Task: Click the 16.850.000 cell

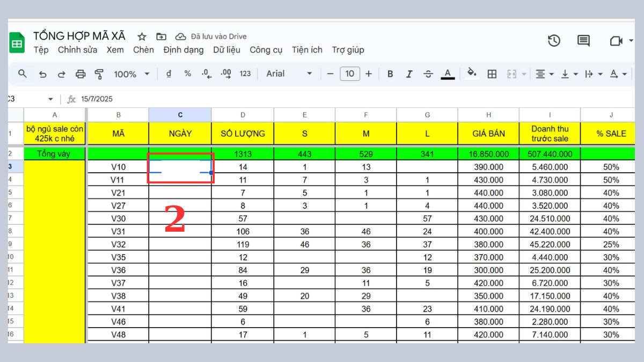Action: (488, 154)
